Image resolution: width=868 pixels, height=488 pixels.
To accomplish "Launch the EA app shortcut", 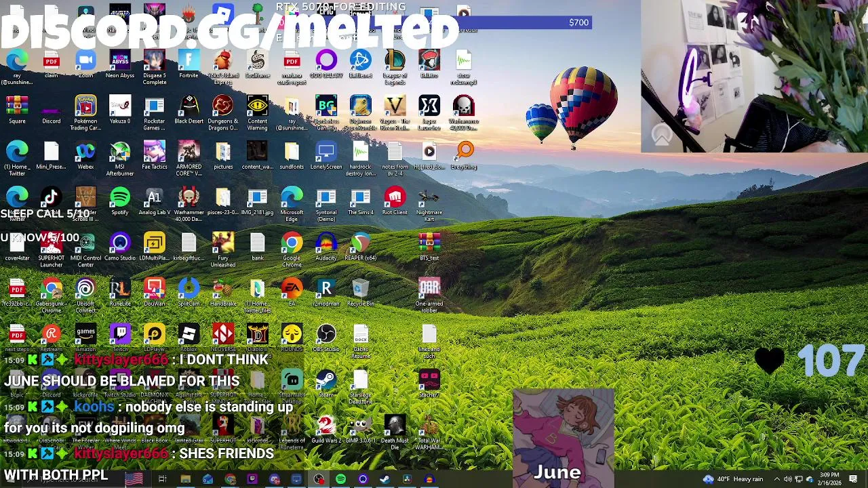I will click(x=292, y=292).
